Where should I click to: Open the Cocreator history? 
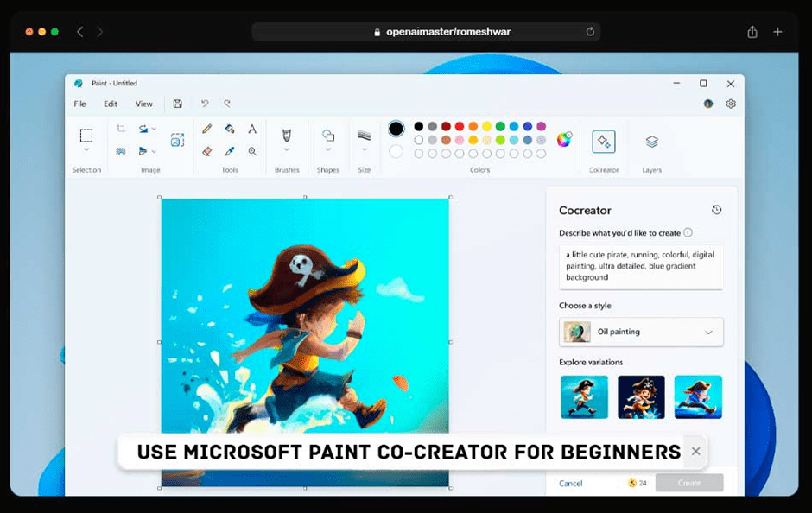[x=716, y=209]
